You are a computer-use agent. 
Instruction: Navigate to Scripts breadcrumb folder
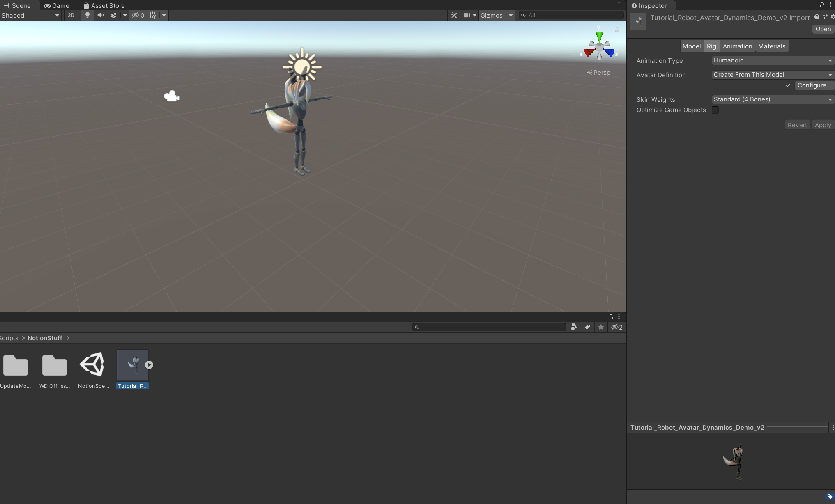pyautogui.click(x=9, y=338)
